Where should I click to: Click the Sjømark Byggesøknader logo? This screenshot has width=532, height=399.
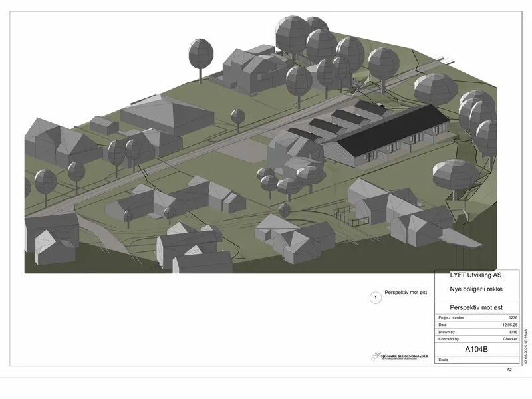[x=400, y=356]
